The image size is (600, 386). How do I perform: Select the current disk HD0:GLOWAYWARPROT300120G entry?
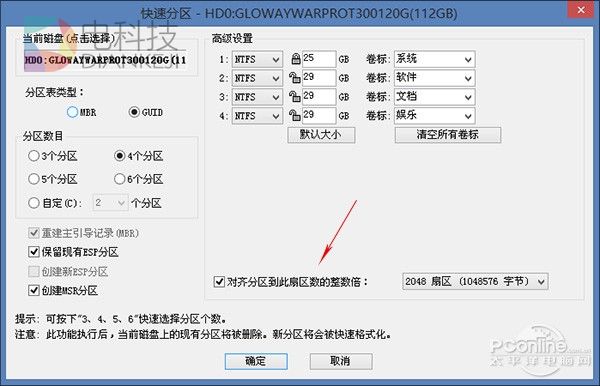106,60
